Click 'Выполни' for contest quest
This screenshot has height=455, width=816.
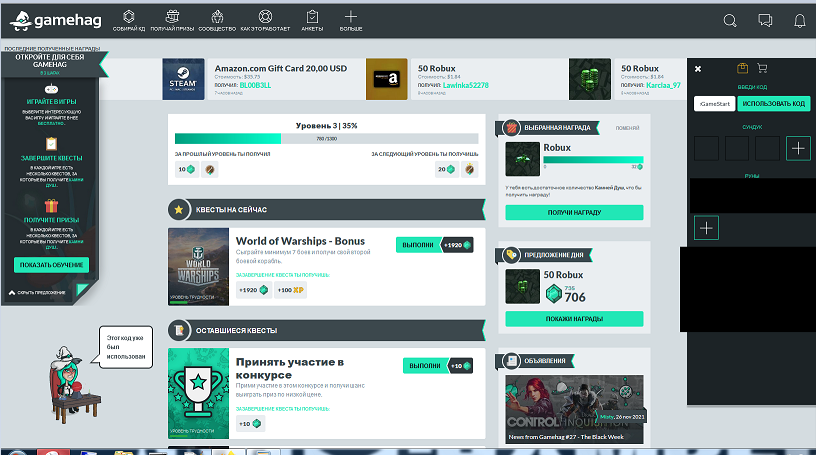tap(425, 365)
